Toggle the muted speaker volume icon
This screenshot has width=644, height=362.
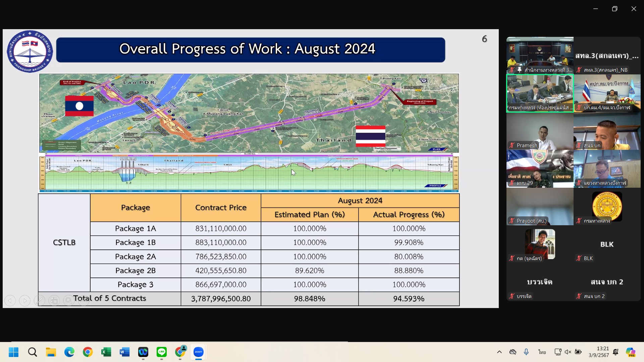tap(568, 352)
